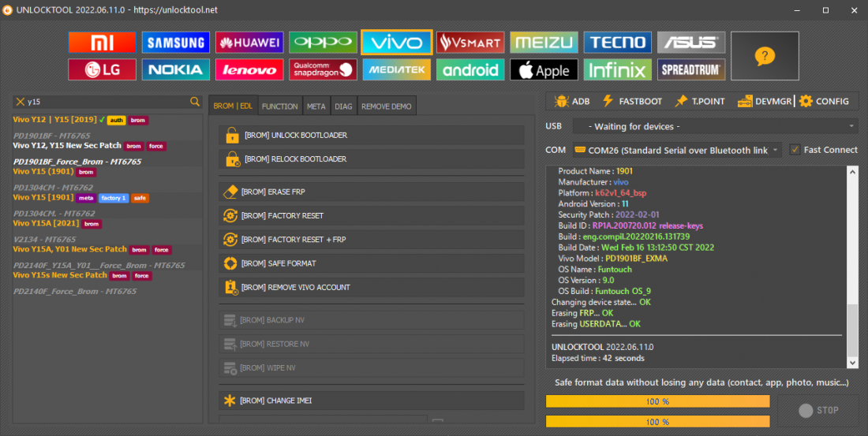
Task: Select the Lenovo brand logo
Action: 249,69
